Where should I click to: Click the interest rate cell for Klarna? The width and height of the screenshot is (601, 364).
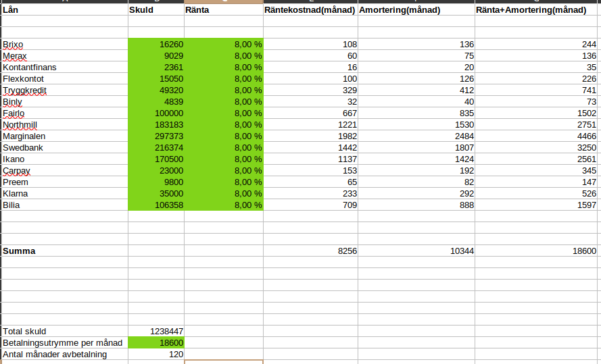(x=223, y=194)
